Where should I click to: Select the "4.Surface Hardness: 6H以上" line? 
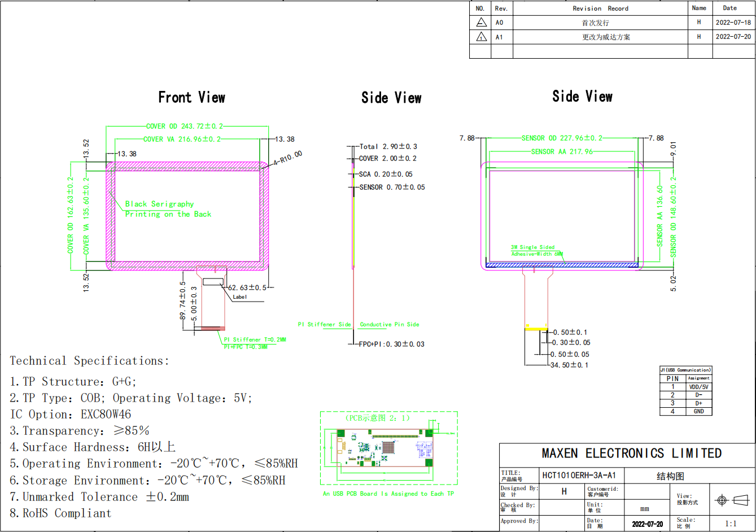(93, 447)
